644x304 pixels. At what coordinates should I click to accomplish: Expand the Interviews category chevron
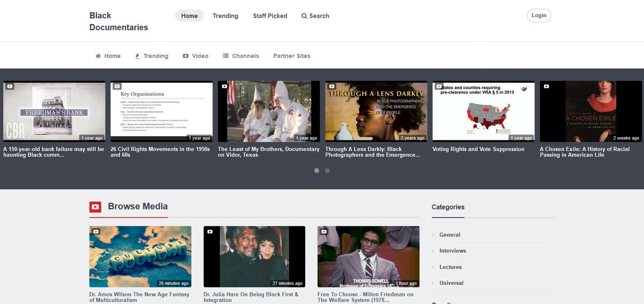tap(433, 251)
